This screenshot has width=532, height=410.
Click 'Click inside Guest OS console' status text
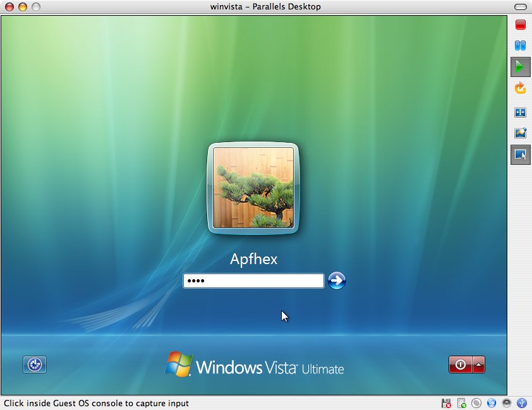[x=97, y=403]
